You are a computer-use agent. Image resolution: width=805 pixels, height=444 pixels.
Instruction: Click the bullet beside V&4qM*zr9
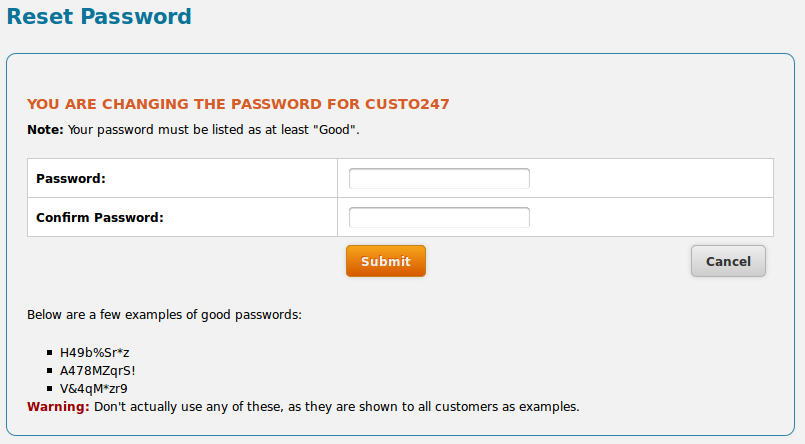point(49,388)
